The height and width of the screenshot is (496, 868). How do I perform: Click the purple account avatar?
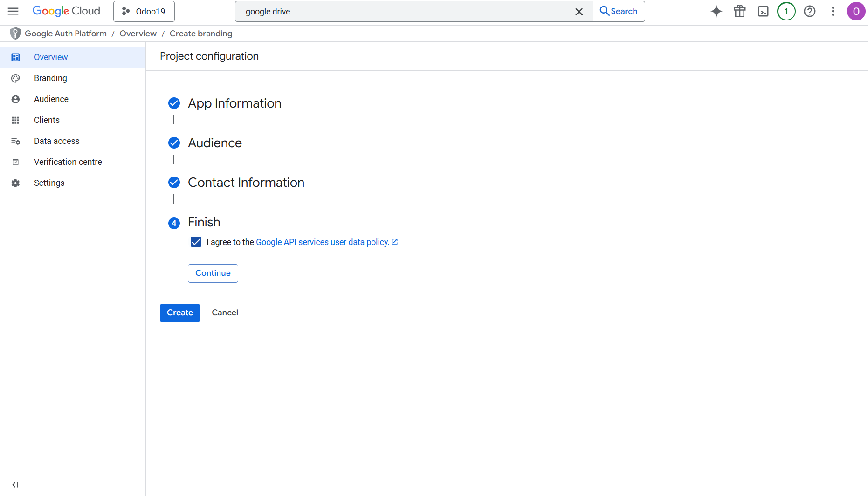(856, 11)
